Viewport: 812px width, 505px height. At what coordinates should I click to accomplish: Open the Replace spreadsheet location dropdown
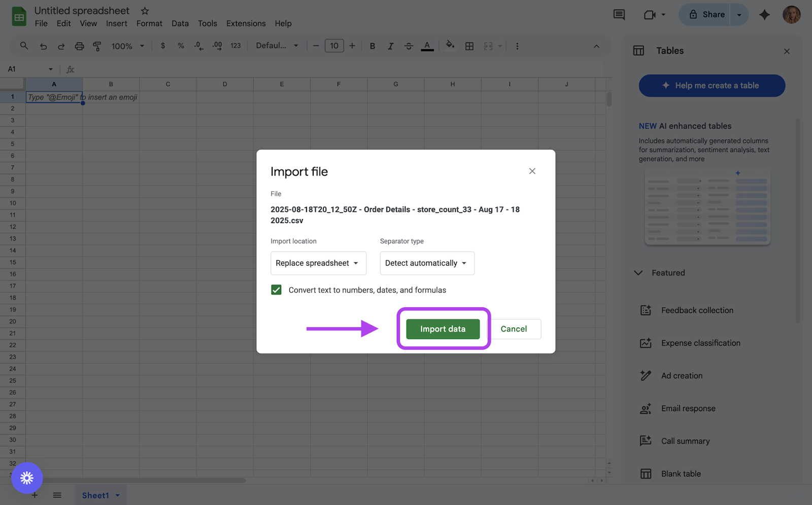point(318,263)
